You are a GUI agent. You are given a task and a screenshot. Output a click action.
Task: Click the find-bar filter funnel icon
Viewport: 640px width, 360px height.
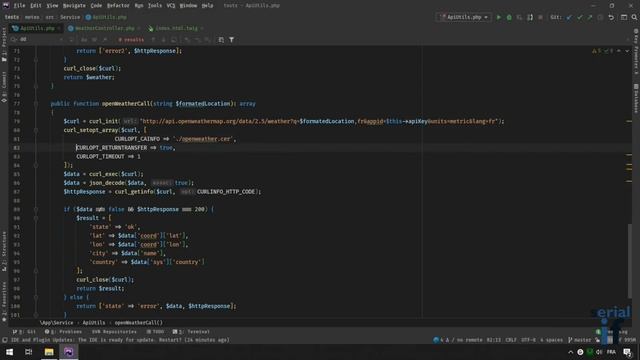[231, 40]
